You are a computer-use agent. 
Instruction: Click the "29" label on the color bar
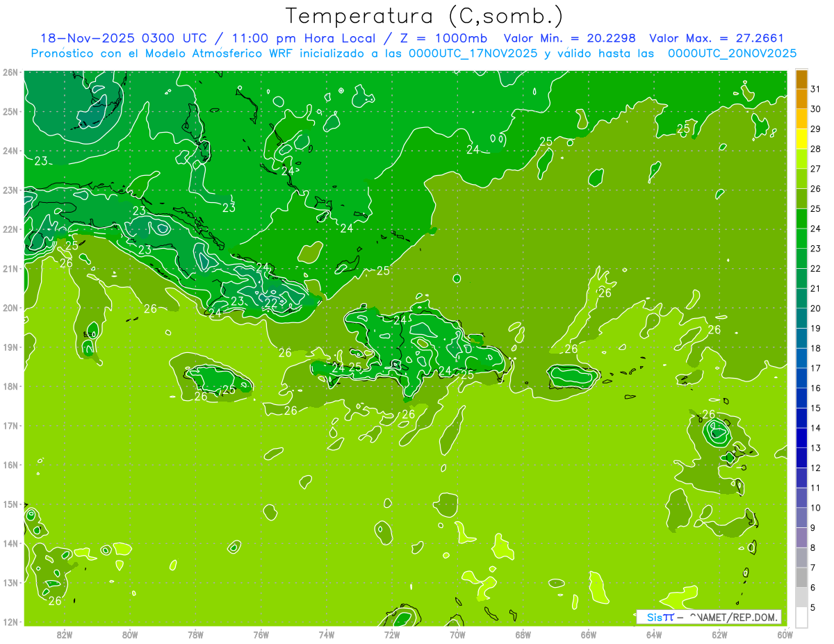coord(816,129)
